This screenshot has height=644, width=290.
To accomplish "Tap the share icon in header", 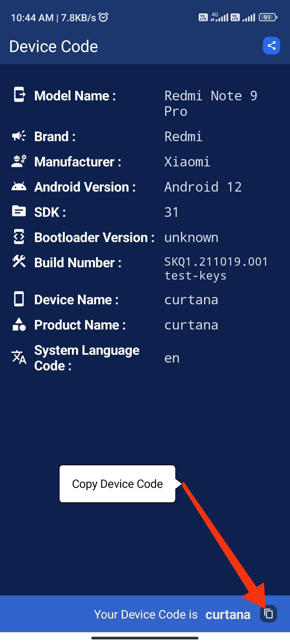I will [x=271, y=46].
